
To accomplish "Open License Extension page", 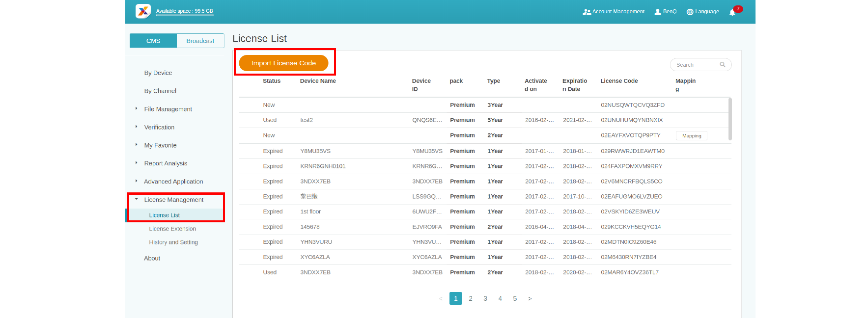I will 172,229.
